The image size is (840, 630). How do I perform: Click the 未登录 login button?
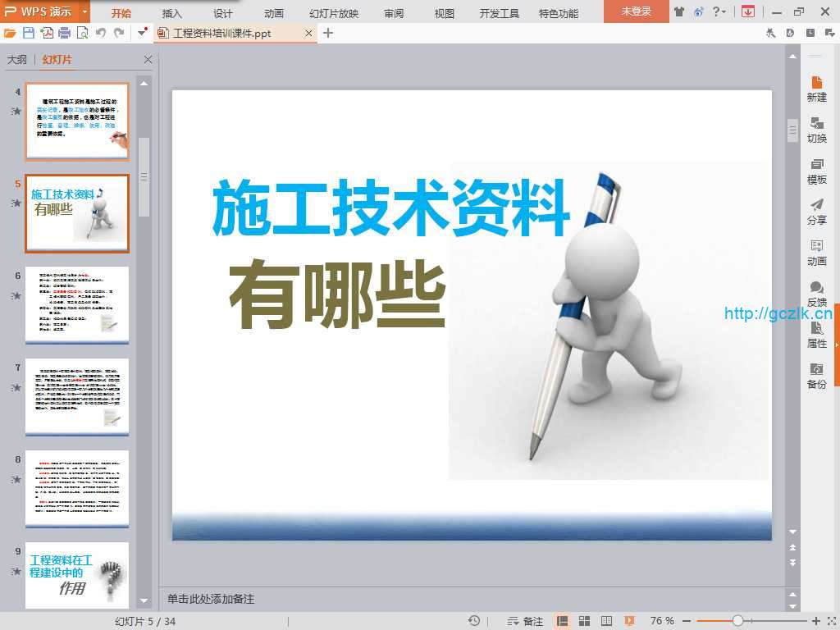(636, 11)
